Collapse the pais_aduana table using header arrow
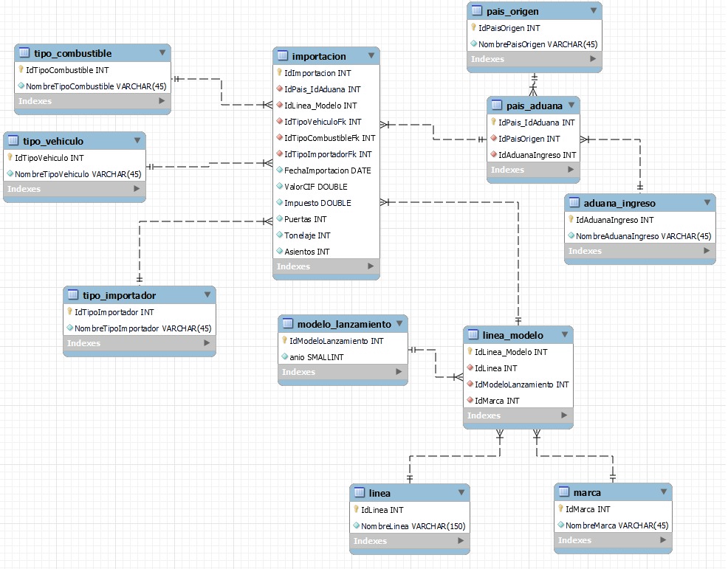The image size is (728, 569). (x=571, y=106)
